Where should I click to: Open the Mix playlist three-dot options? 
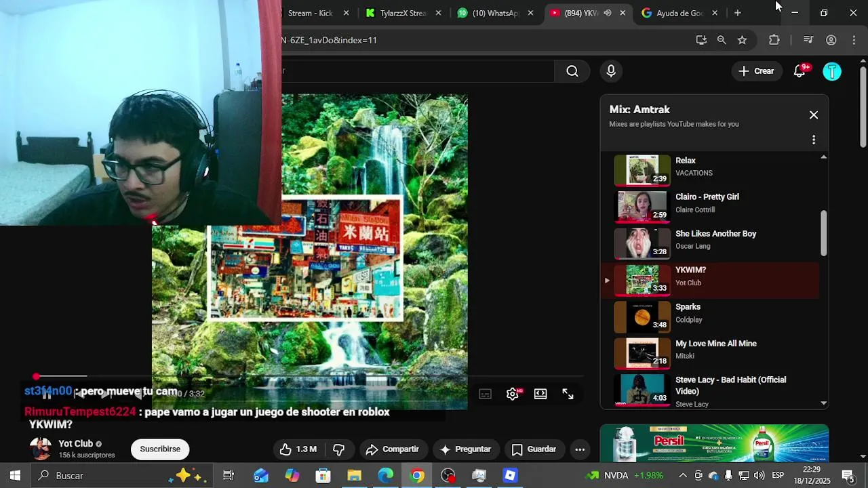click(x=814, y=140)
